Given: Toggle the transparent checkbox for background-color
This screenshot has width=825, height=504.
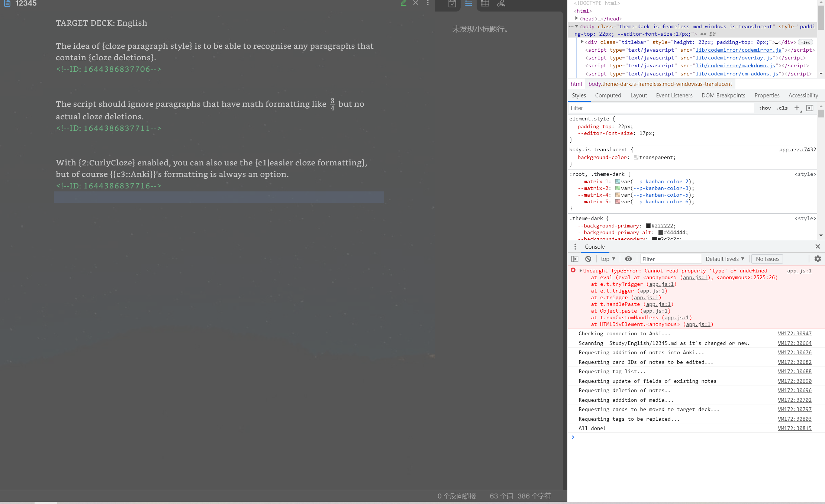Looking at the screenshot, I should 636,157.
